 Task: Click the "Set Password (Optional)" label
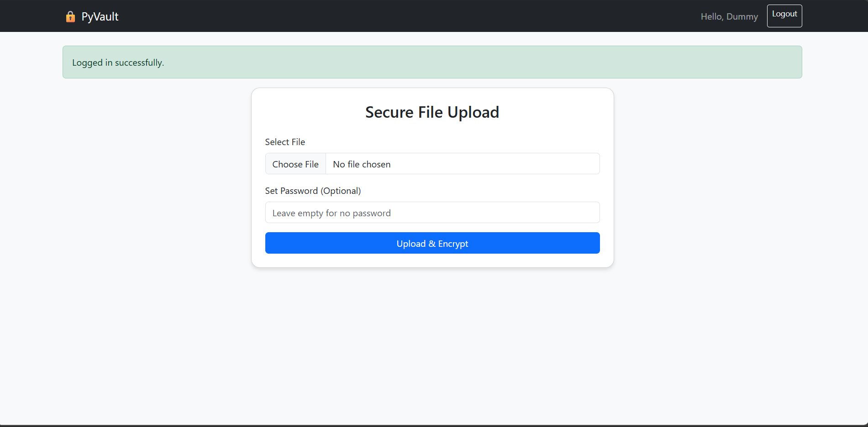313,191
